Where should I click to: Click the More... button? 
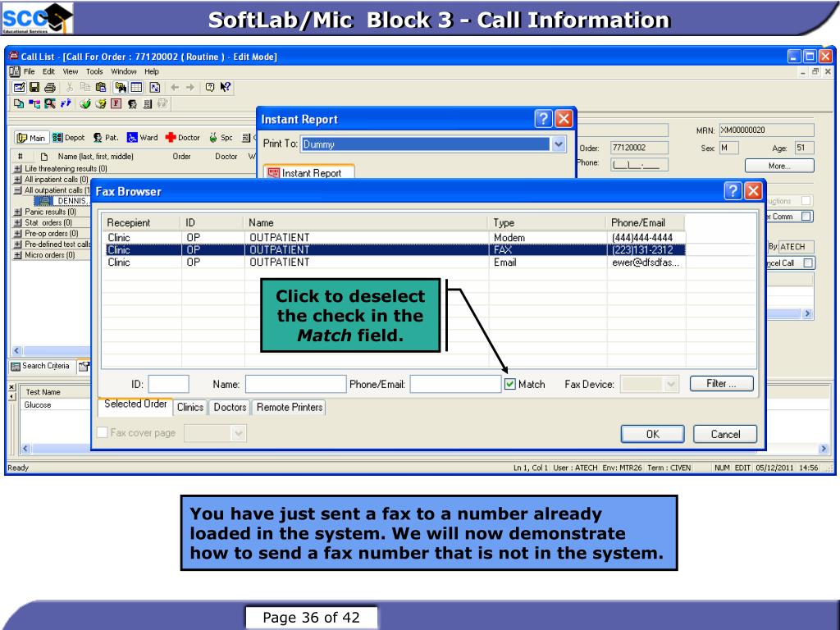pos(779,166)
